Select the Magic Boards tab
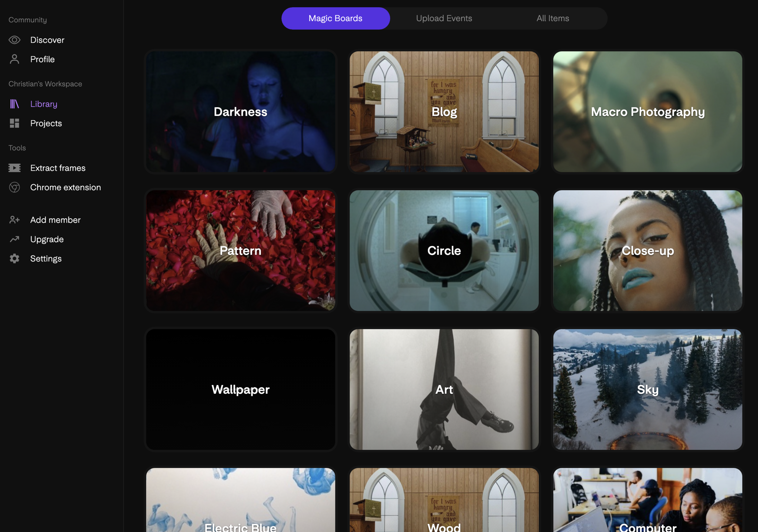Screen dimensions: 758x532 pyautogui.click(x=335, y=18)
